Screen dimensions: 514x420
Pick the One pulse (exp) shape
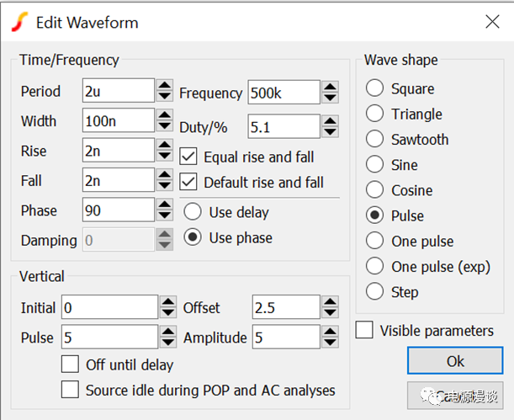(374, 267)
